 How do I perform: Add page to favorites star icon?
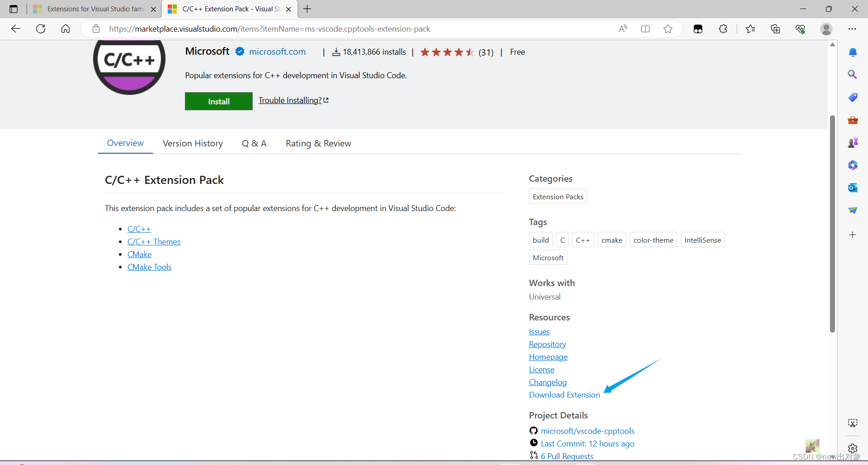668,29
